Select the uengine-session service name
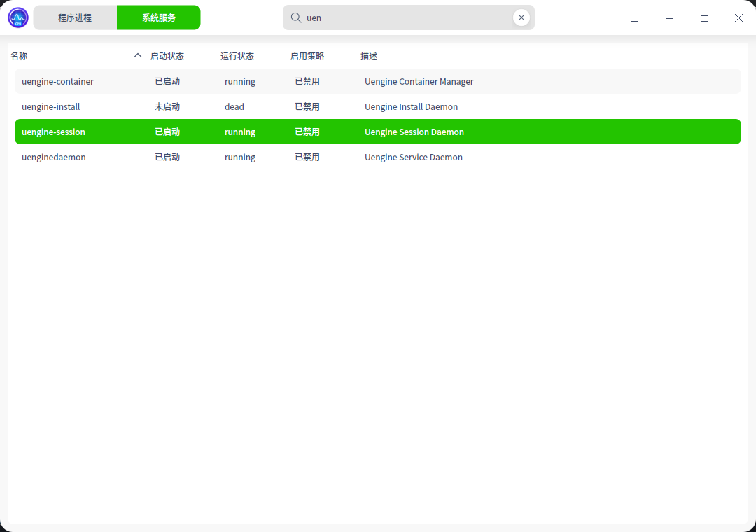The width and height of the screenshot is (756, 532). click(53, 132)
